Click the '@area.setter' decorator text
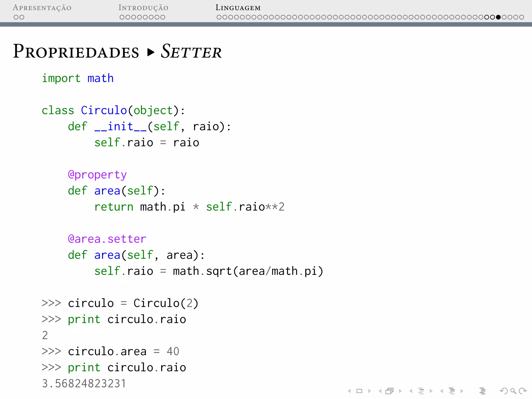The width and height of the screenshot is (532, 399). (107, 239)
